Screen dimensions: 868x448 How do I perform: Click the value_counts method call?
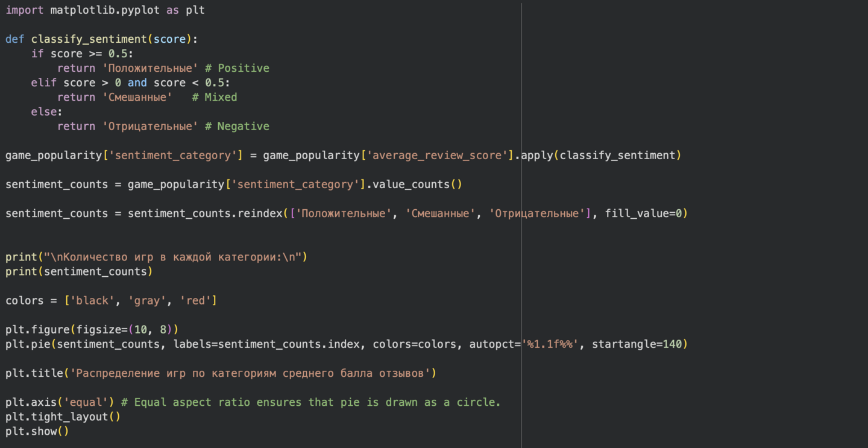(x=411, y=184)
